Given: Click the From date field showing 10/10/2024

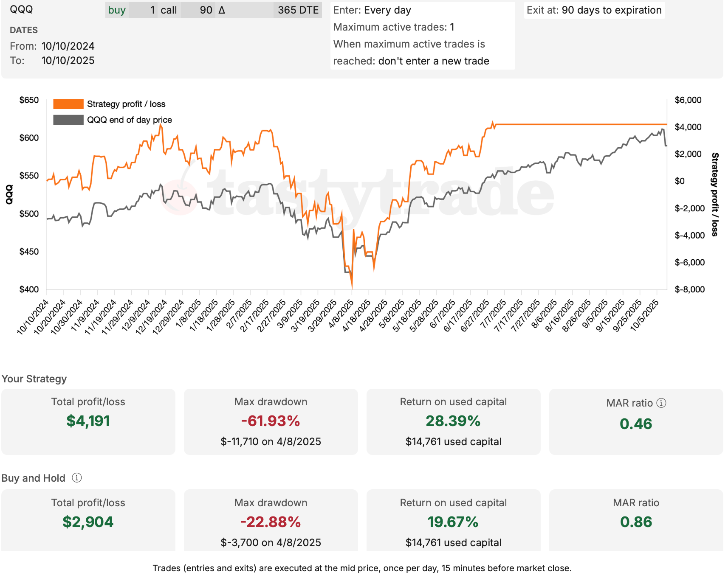Looking at the screenshot, I should (68, 45).
